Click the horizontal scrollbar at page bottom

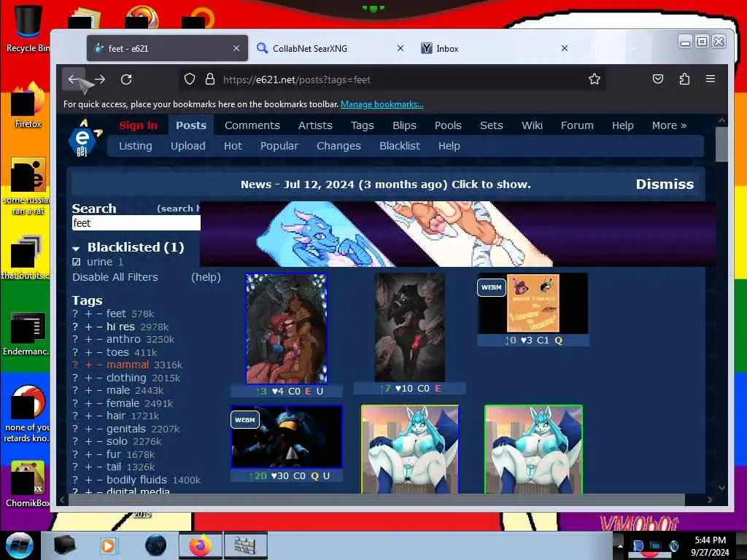pos(376,499)
